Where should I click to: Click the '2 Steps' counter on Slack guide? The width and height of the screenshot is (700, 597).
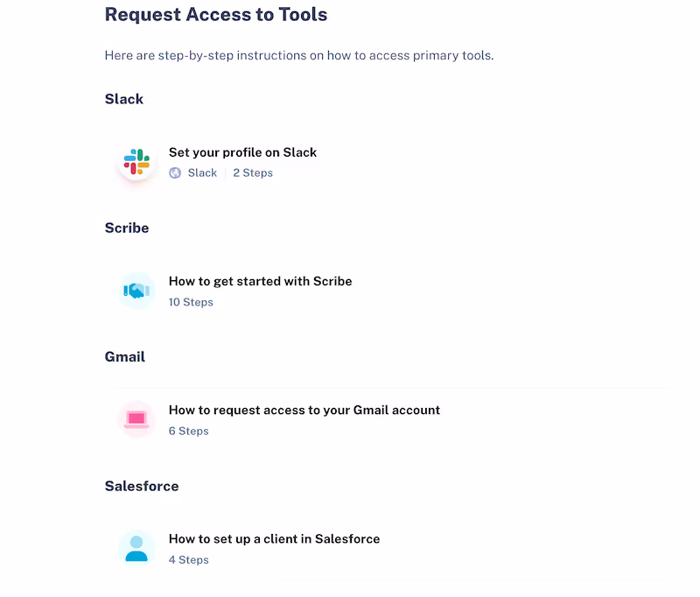pyautogui.click(x=253, y=172)
